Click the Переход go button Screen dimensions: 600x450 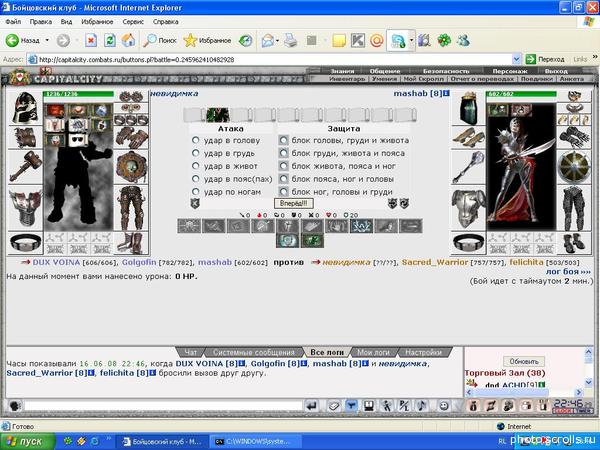point(546,59)
